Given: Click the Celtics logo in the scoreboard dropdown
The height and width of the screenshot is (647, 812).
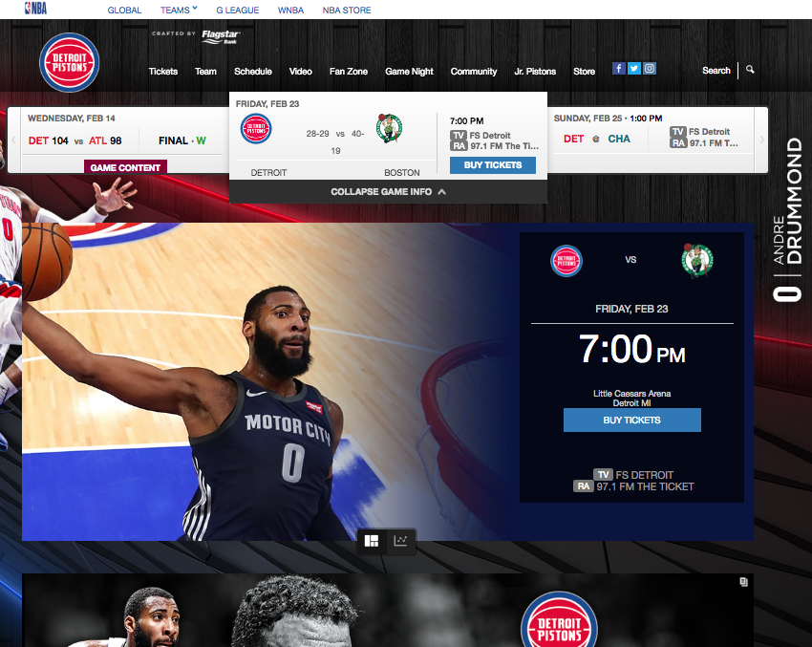Looking at the screenshot, I should (x=389, y=128).
